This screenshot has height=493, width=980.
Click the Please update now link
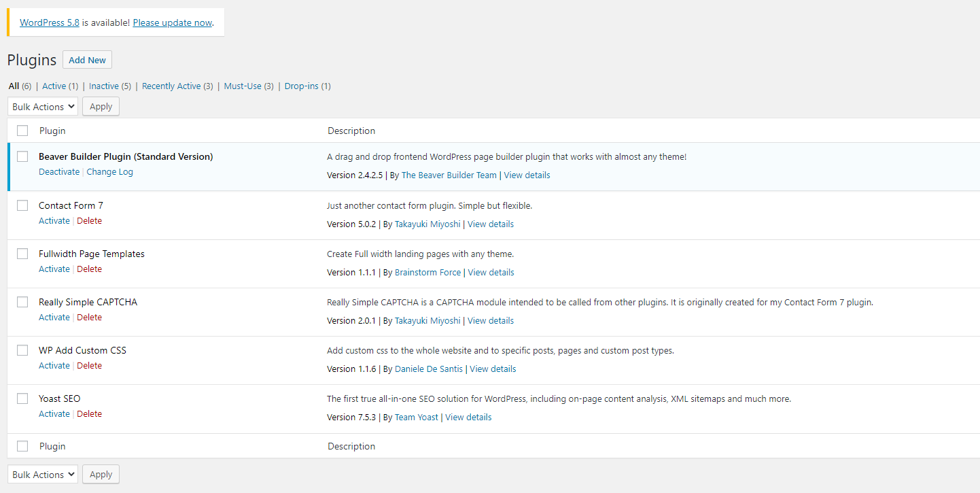[x=173, y=22]
